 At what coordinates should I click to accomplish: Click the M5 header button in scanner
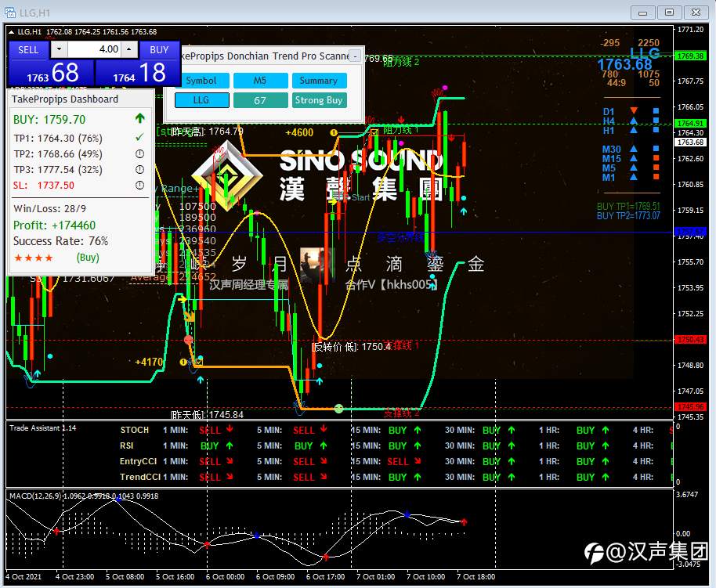pos(260,81)
